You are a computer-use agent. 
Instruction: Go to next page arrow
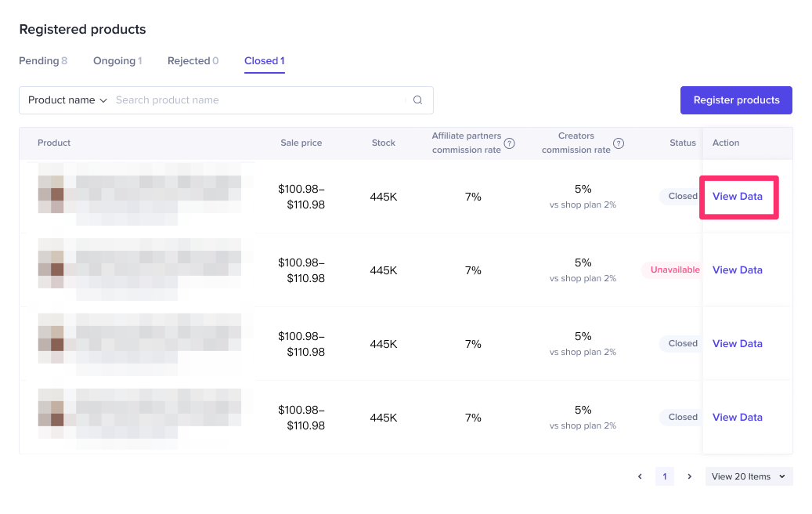pos(689,476)
